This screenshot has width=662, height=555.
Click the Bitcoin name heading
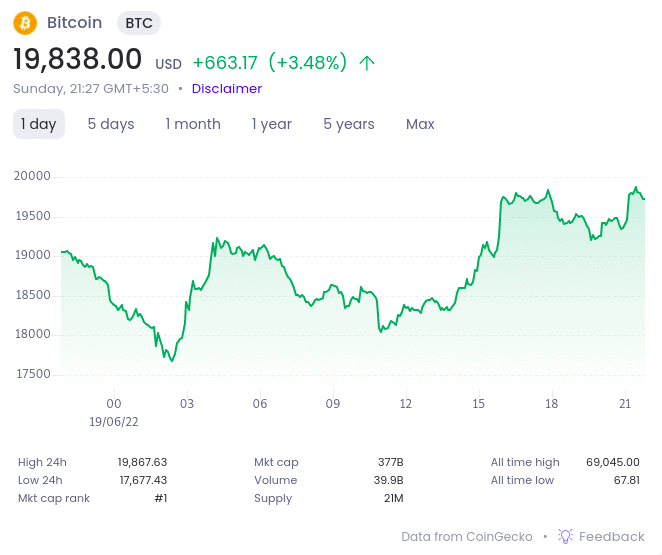(x=74, y=22)
